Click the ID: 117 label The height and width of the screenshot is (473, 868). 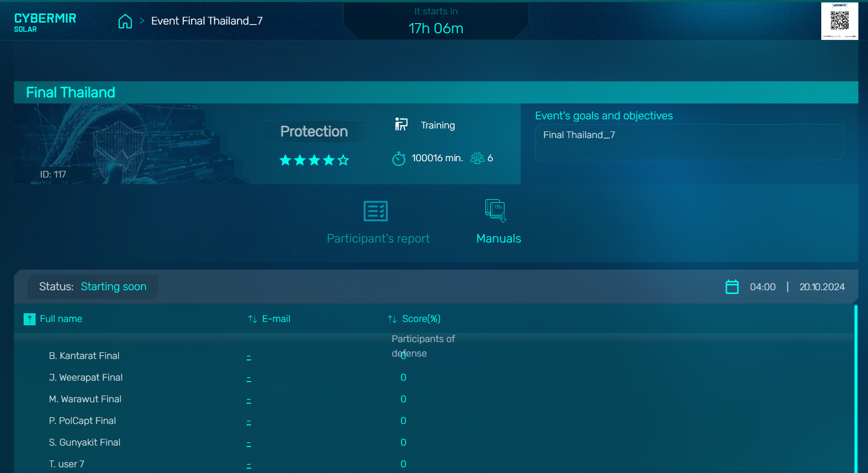click(53, 175)
